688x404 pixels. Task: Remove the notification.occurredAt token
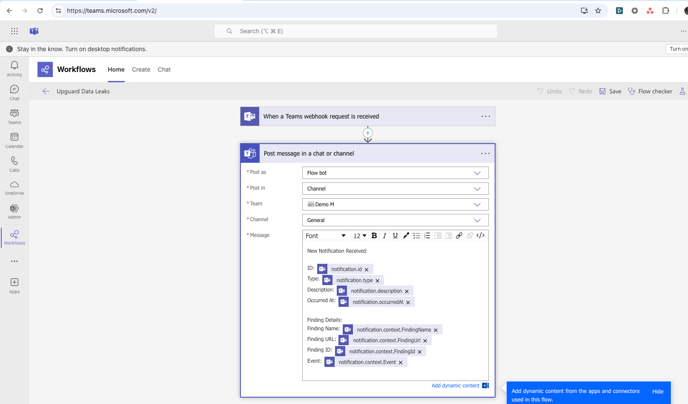click(x=408, y=302)
